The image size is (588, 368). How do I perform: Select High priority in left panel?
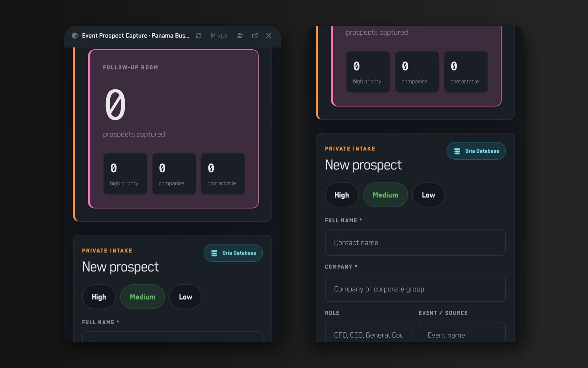pyautogui.click(x=99, y=297)
